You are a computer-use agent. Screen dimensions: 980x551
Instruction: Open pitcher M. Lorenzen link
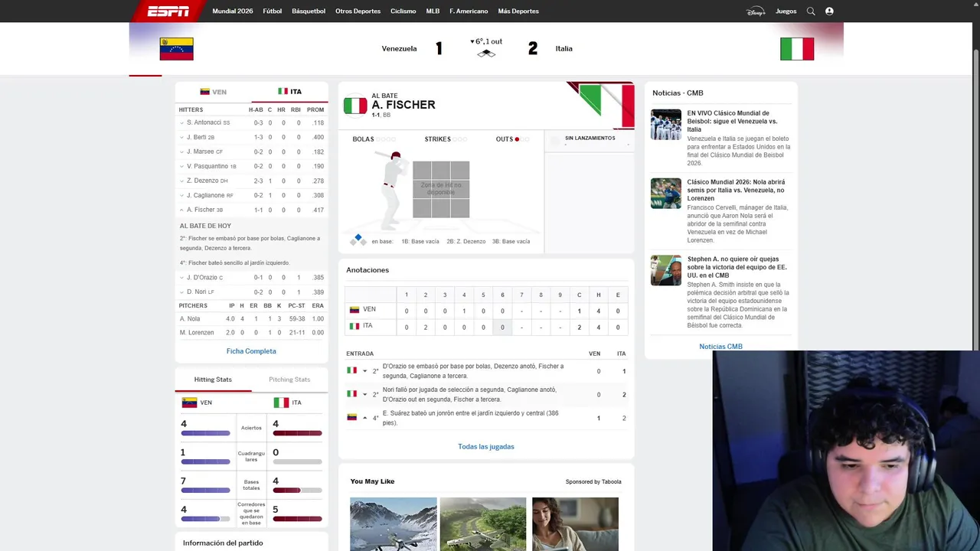pyautogui.click(x=197, y=333)
